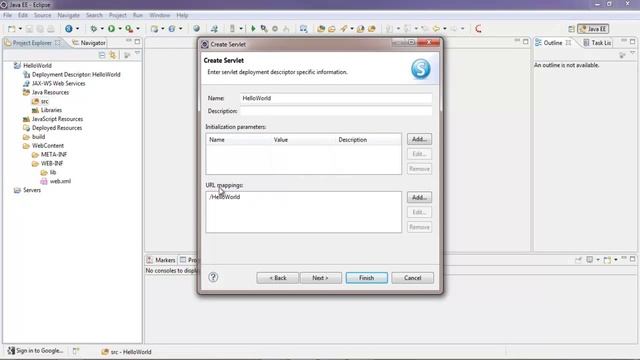640x360 pixels.
Task: Select the META-INF folder
Action: point(53,155)
